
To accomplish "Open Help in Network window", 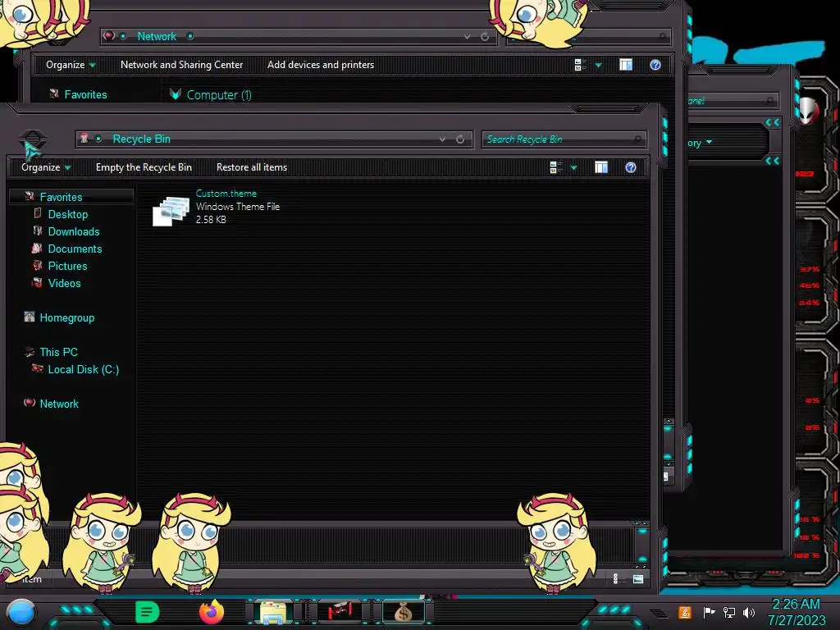I will 655,65.
